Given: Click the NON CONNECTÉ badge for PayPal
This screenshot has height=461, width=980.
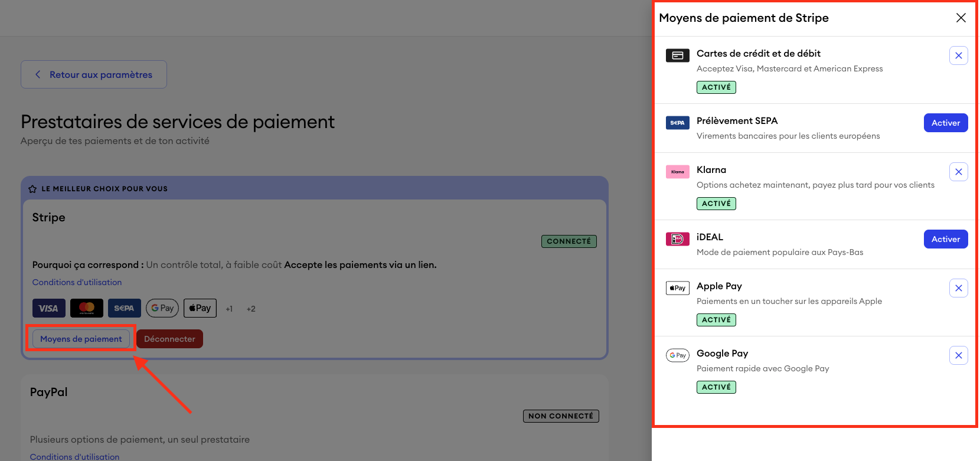Looking at the screenshot, I should 561,416.
